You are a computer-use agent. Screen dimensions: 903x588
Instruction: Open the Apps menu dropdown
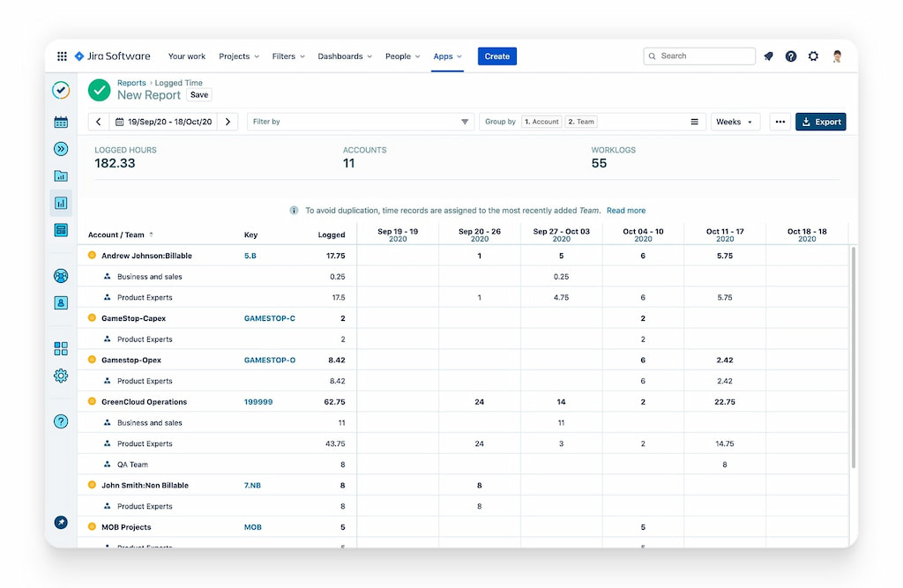pos(447,56)
